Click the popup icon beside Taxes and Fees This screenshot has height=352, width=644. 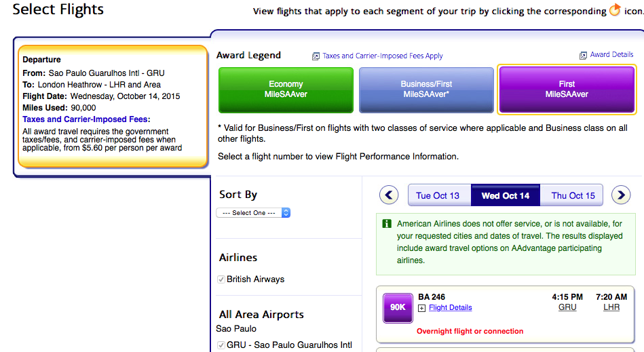[316, 56]
